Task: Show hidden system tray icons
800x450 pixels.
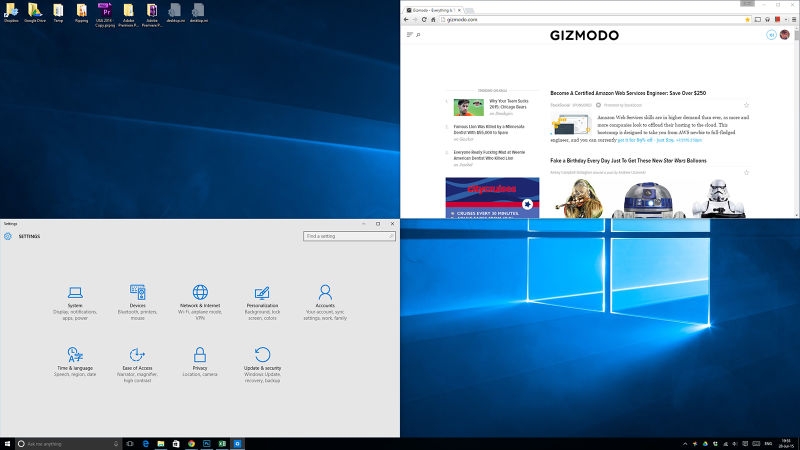Action: coord(685,444)
